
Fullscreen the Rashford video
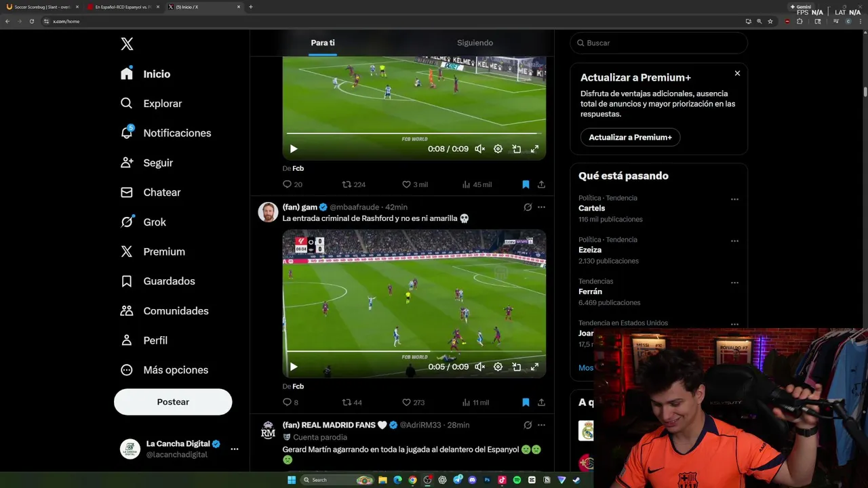(534, 367)
